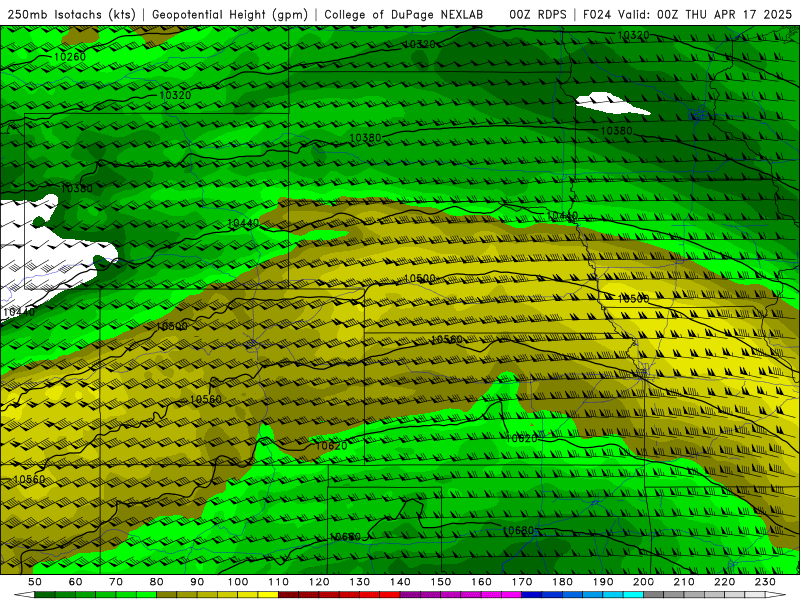Click the 90 knot colorbar label

(197, 582)
